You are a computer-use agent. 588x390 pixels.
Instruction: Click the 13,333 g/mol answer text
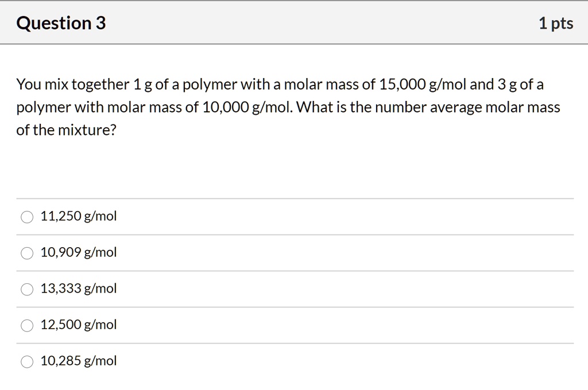78,288
